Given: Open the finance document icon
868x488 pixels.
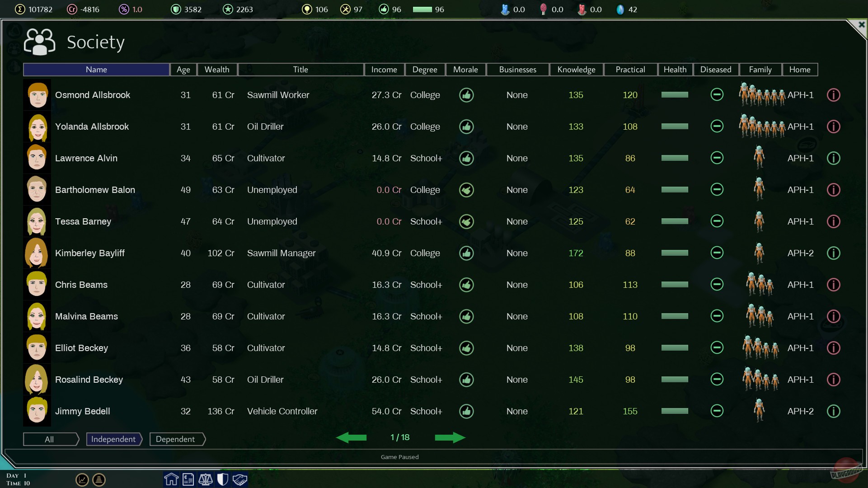Looking at the screenshot, I should (188, 479).
